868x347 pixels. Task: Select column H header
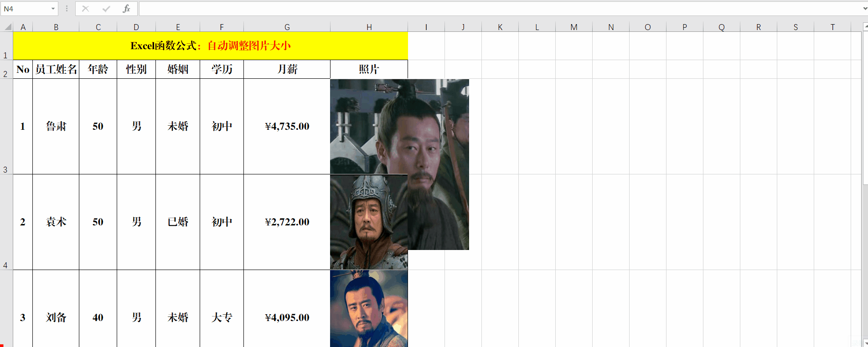369,27
